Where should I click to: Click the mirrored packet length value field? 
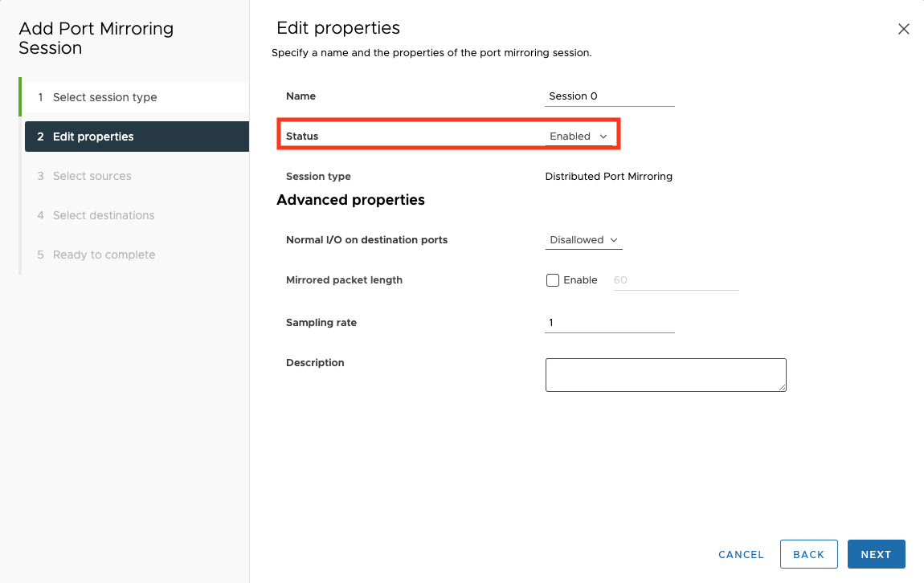point(675,280)
